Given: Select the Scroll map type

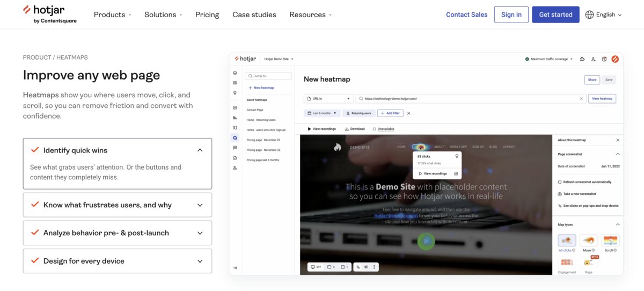Looking at the screenshot, I should [610, 241].
